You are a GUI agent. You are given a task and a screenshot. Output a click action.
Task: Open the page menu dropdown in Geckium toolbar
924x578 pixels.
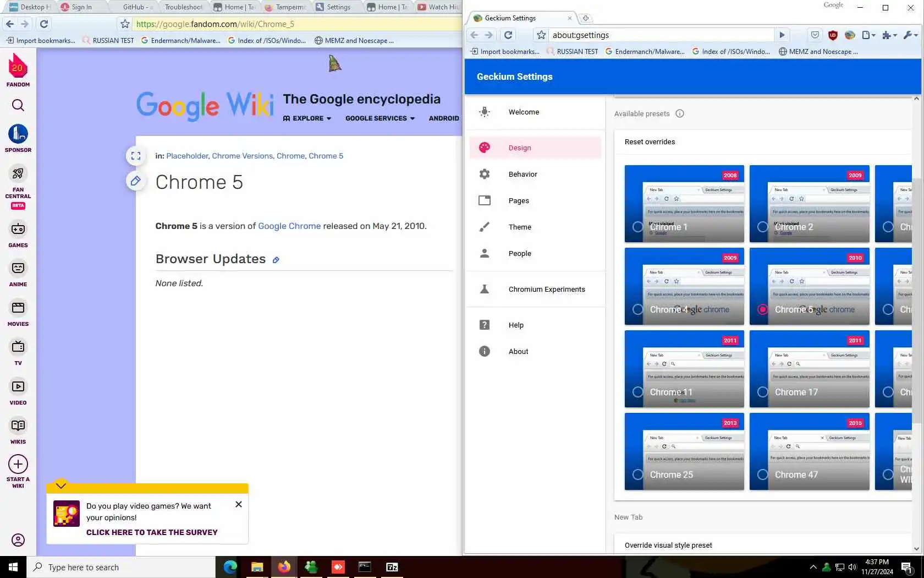coord(868,35)
